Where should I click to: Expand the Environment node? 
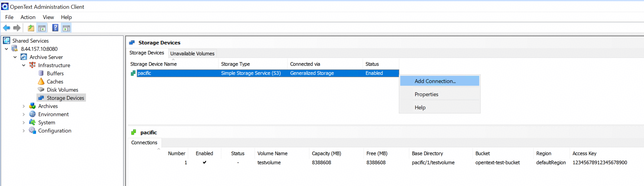[x=24, y=114]
